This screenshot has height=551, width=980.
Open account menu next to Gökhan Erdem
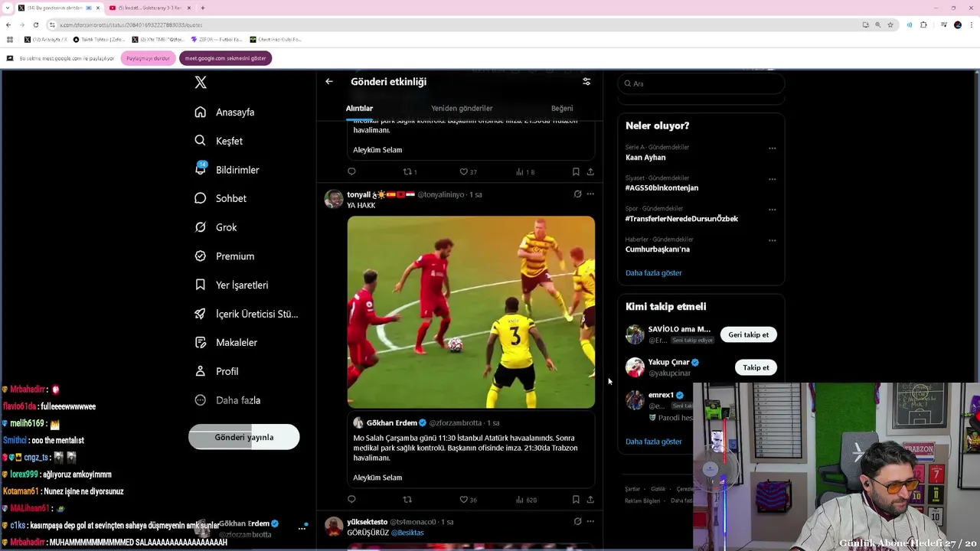[302, 528]
